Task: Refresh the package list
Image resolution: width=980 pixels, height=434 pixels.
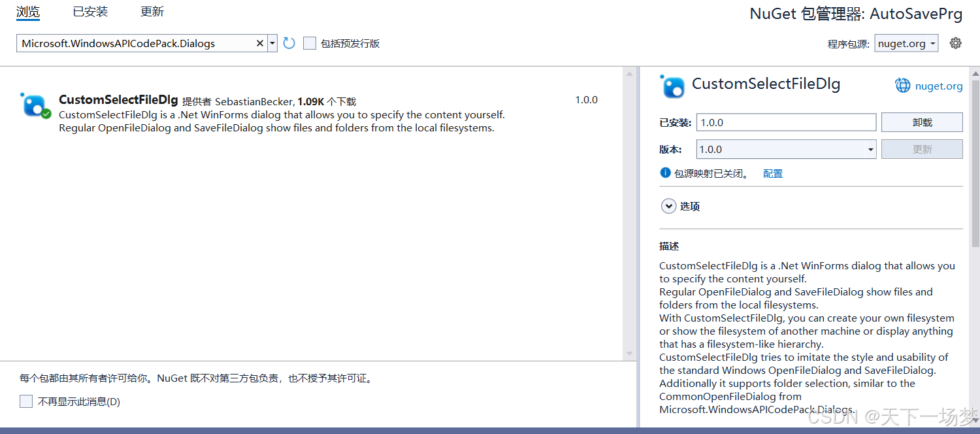Action: 289,44
